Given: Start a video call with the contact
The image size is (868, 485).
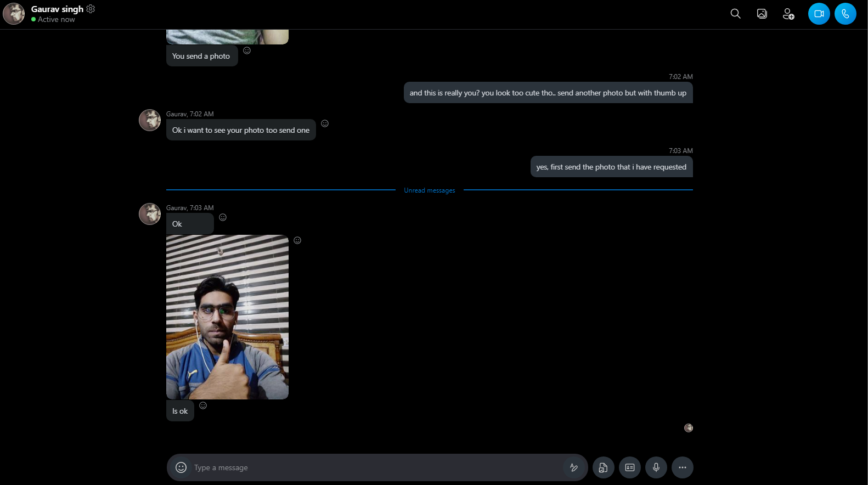Looking at the screenshot, I should [819, 14].
